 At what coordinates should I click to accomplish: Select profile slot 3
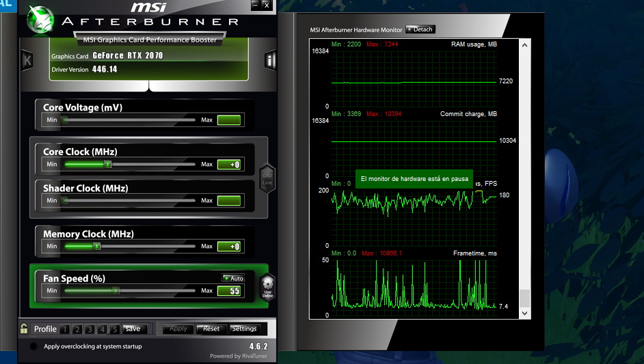coord(90,329)
